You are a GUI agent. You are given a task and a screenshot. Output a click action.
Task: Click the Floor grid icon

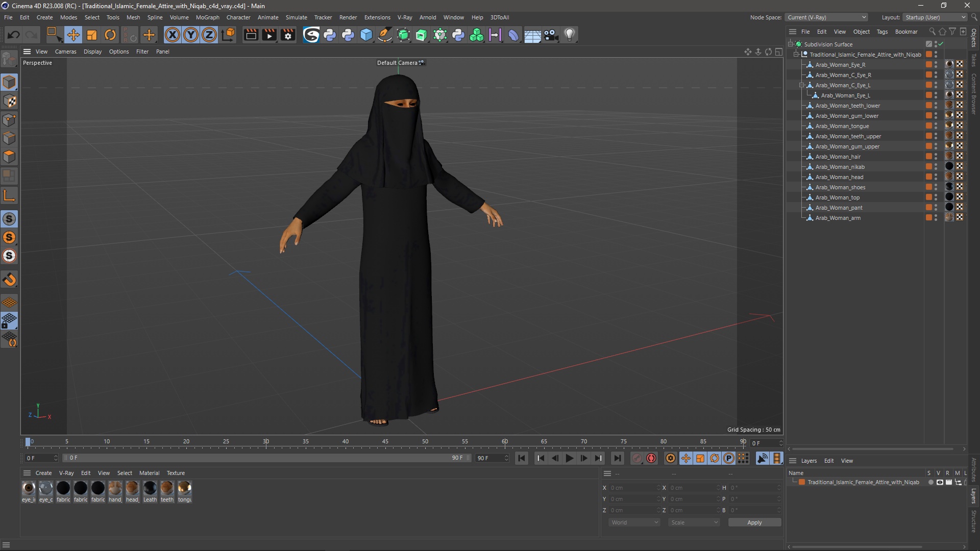[532, 35]
